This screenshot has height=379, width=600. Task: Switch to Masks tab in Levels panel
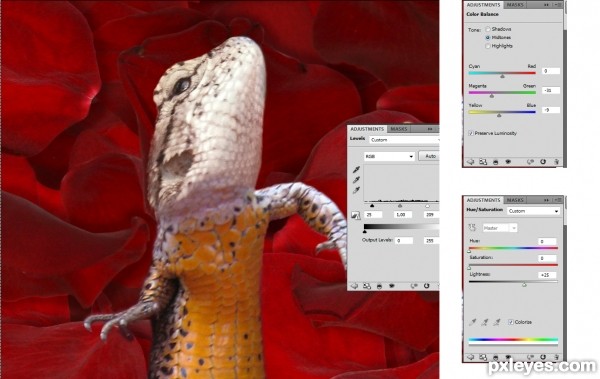click(x=399, y=129)
